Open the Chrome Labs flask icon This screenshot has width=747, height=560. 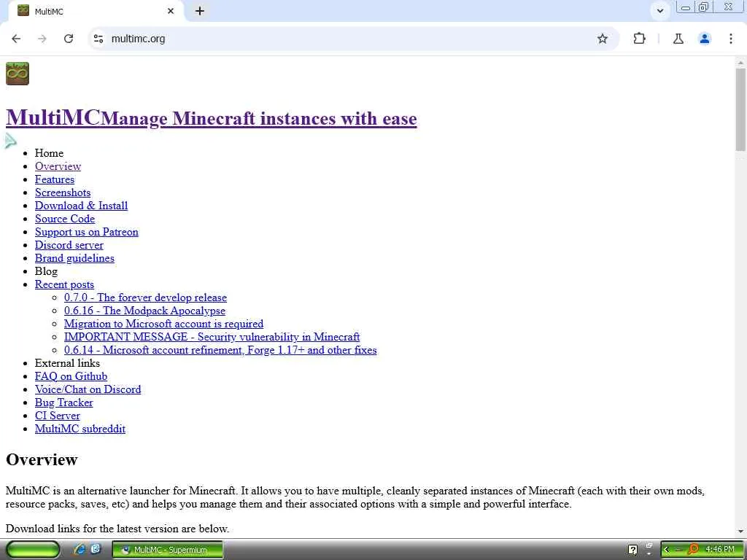[x=678, y=39]
